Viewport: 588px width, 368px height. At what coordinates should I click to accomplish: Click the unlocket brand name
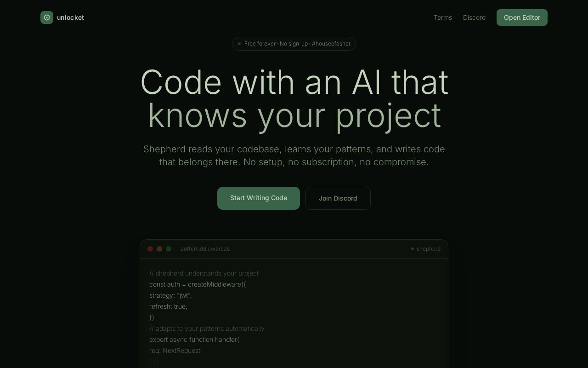70,17
